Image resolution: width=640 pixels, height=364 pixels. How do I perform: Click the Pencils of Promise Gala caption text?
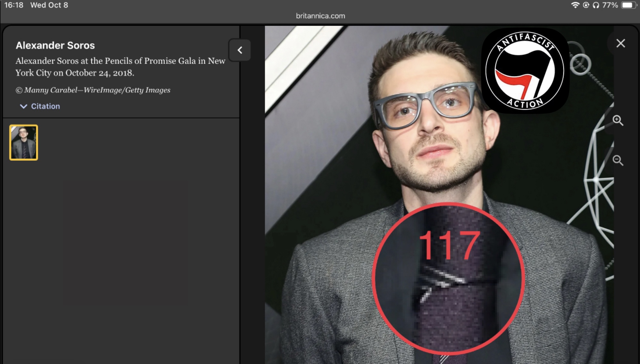121,67
